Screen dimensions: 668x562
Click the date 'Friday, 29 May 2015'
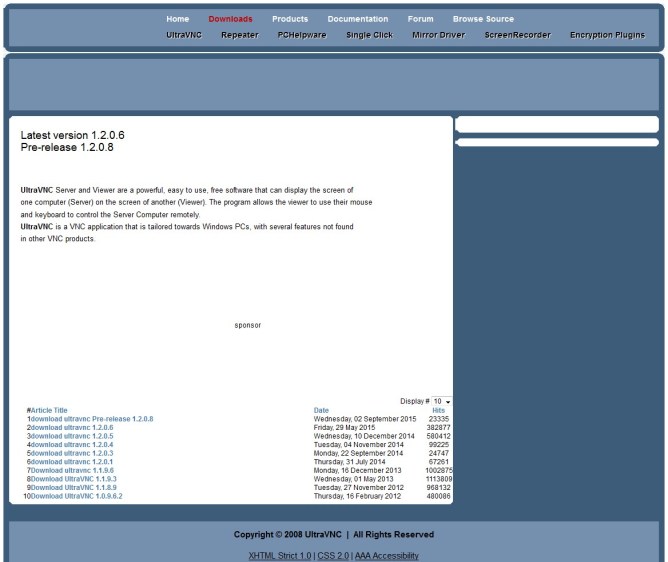tap(344, 427)
